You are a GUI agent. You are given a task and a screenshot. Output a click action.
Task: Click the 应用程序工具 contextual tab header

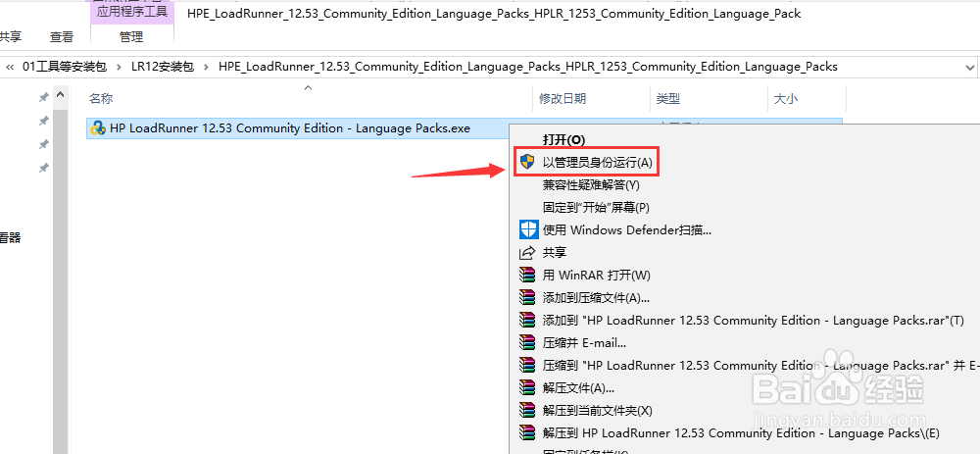[131, 12]
